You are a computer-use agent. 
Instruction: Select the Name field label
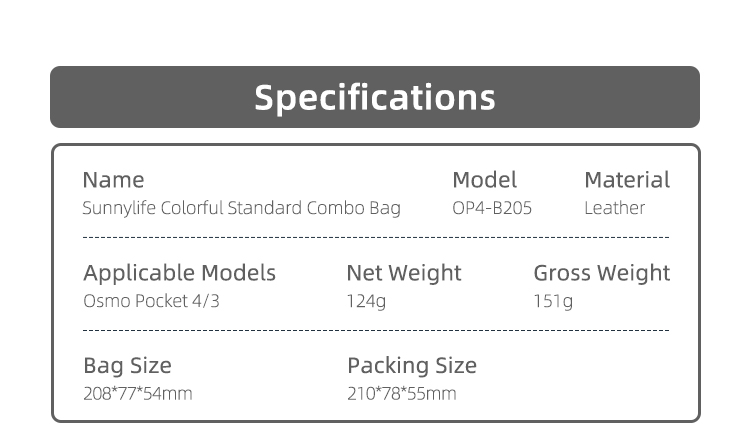click(x=113, y=180)
